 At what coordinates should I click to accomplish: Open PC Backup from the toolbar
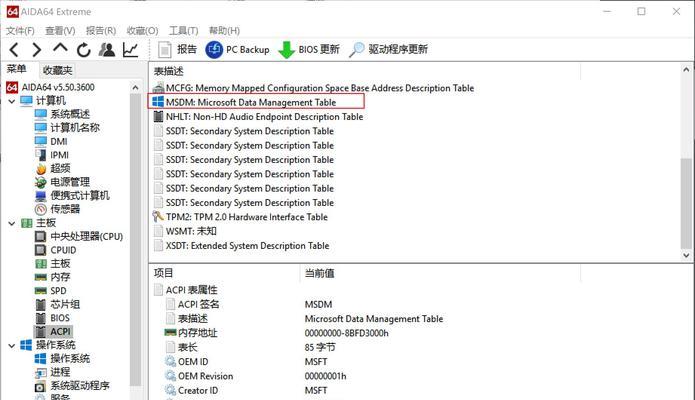(237, 49)
